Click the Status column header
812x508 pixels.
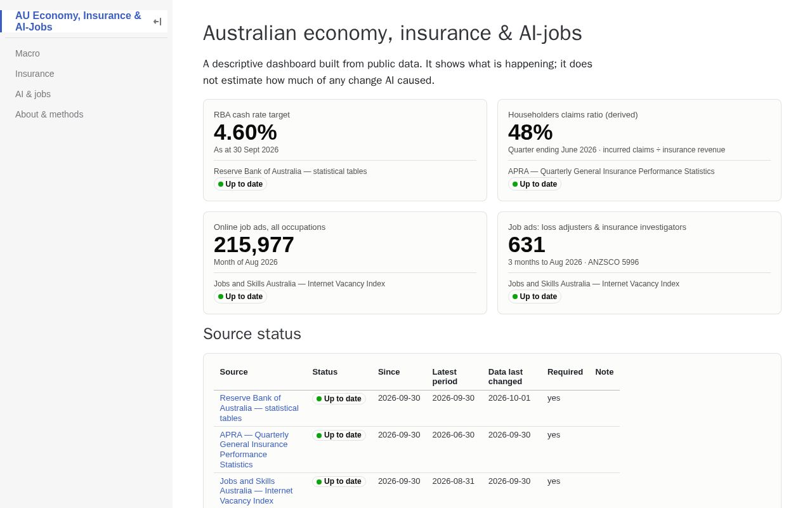pyautogui.click(x=325, y=372)
